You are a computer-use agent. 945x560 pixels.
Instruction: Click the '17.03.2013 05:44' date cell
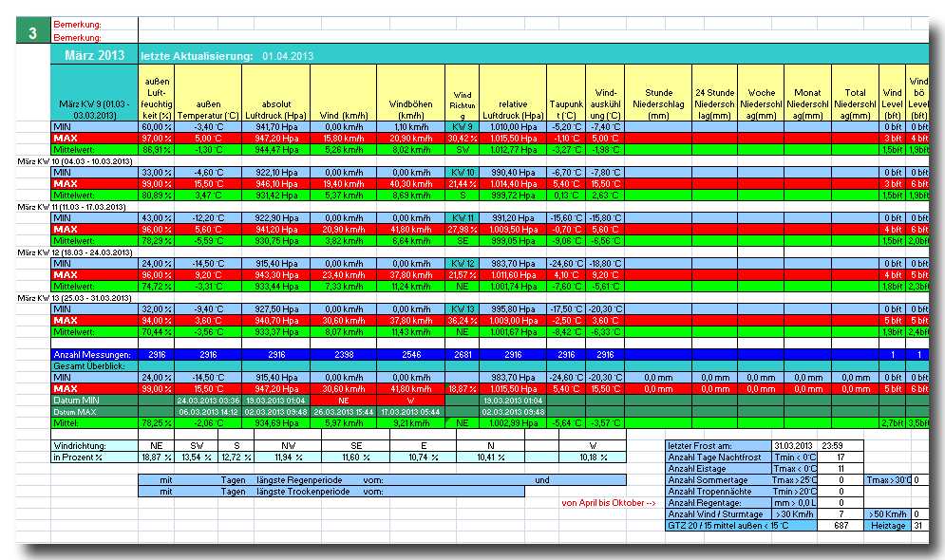[411, 413]
